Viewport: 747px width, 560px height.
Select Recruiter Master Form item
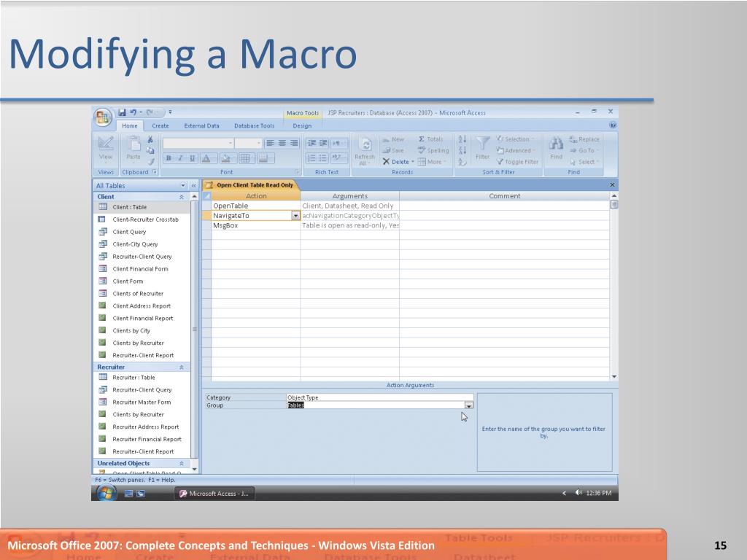point(142,402)
